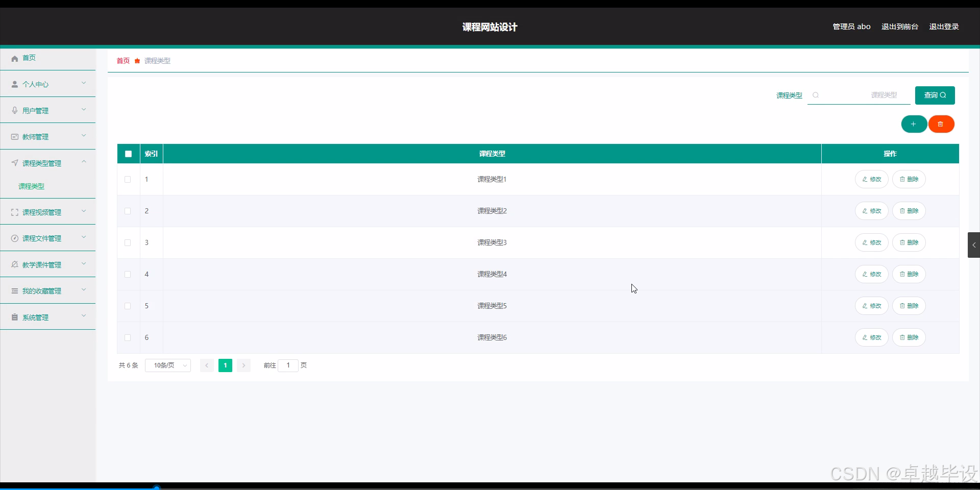Check the checkbox for row 1

tap(128, 179)
